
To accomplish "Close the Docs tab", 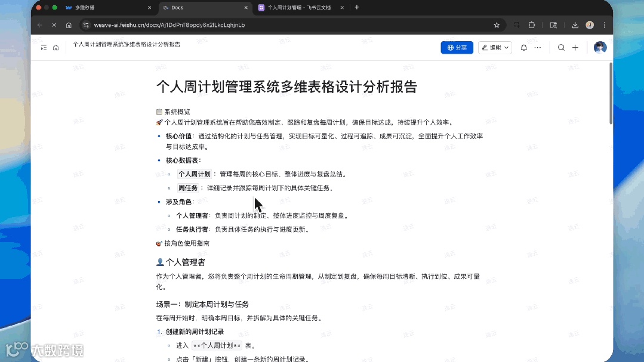I will [x=246, y=7].
